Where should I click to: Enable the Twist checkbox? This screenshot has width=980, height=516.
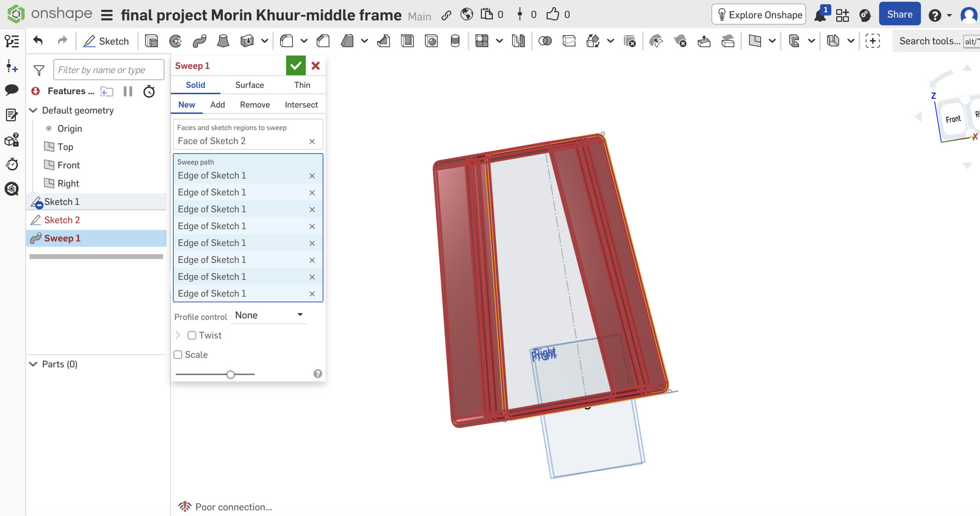[x=192, y=335]
